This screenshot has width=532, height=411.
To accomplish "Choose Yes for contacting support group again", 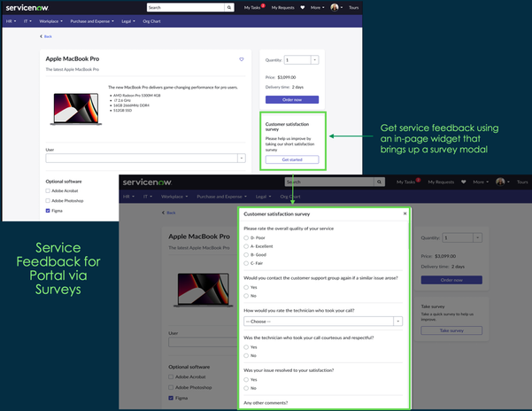I will point(246,288).
